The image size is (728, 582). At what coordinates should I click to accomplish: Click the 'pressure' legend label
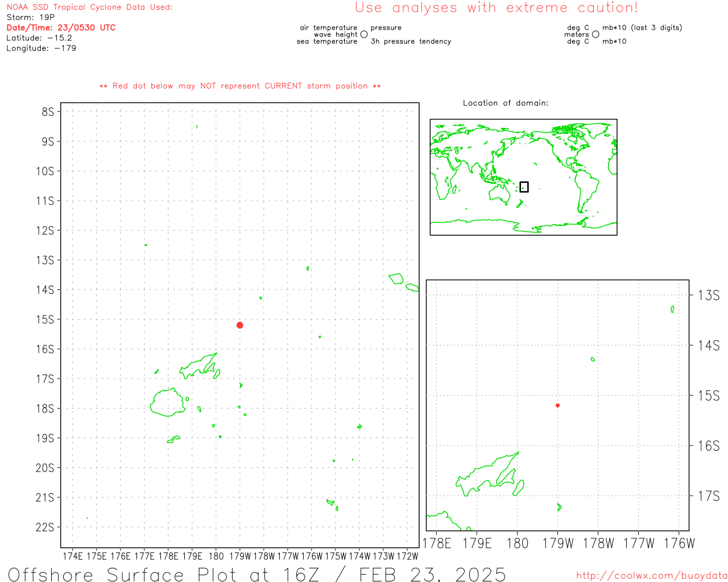pyautogui.click(x=386, y=28)
